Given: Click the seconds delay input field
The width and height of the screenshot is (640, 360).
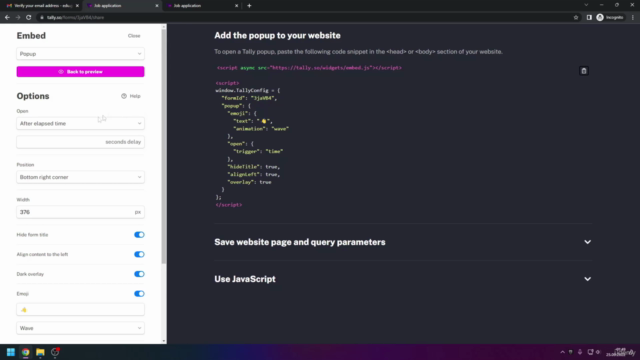Looking at the screenshot, I should (x=80, y=142).
